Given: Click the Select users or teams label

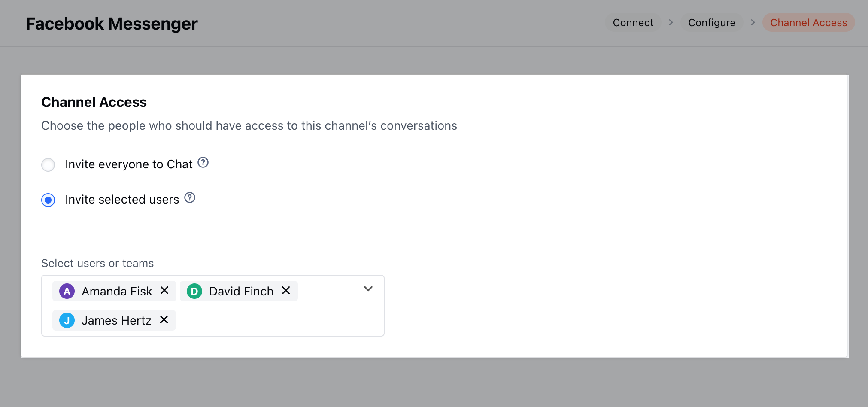Looking at the screenshot, I should tap(97, 263).
